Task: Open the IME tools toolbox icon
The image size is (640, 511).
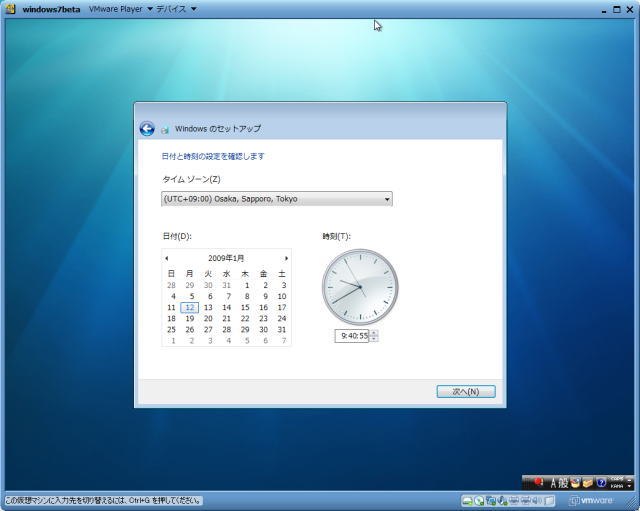Action: pos(588,483)
